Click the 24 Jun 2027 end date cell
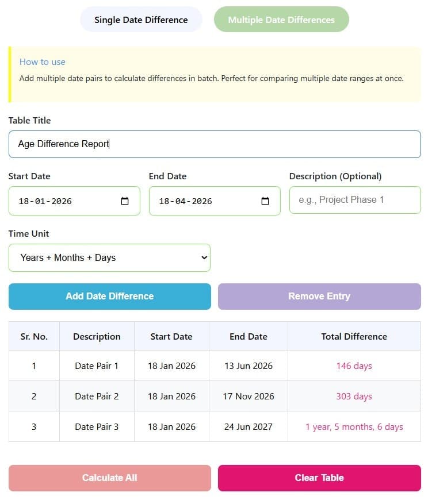 click(x=248, y=426)
